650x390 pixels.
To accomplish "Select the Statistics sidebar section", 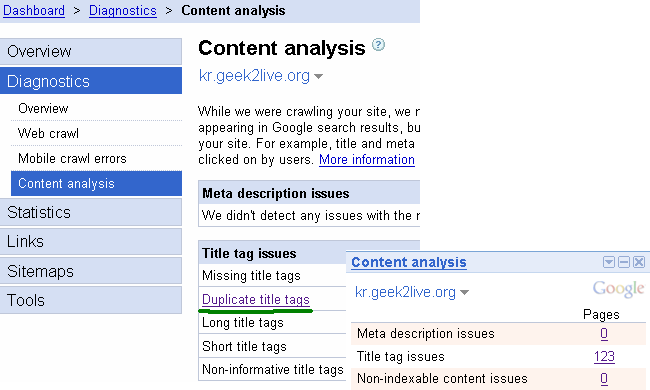I will pos(91,212).
